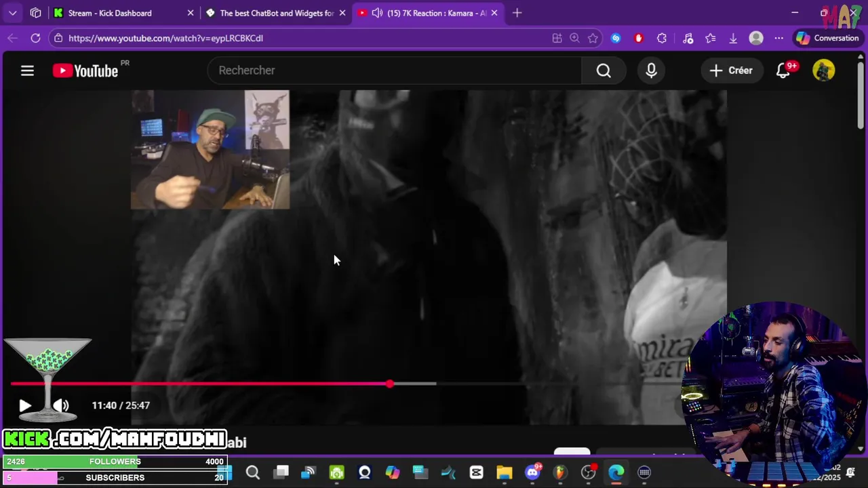This screenshot has width=868, height=488.
Task: Select the 7K Reaction : Kamara tab
Action: coord(429,13)
